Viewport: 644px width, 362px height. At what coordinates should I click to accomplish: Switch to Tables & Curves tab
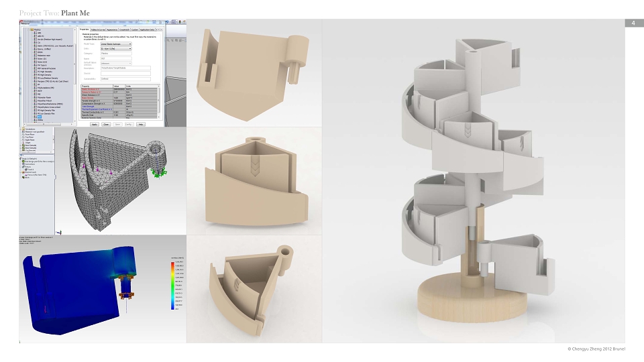(x=98, y=29)
